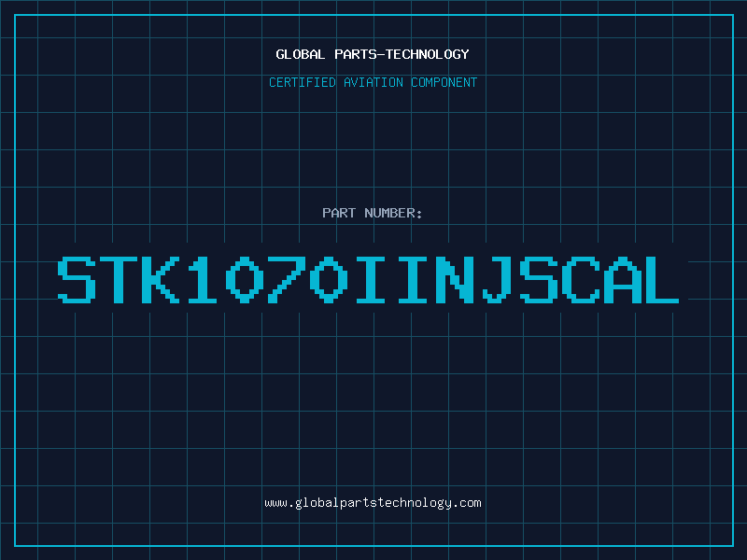Click the 'GLOBAL PARTS-TECHNOLOGY' heading
747x560 pixels.
[373, 54]
